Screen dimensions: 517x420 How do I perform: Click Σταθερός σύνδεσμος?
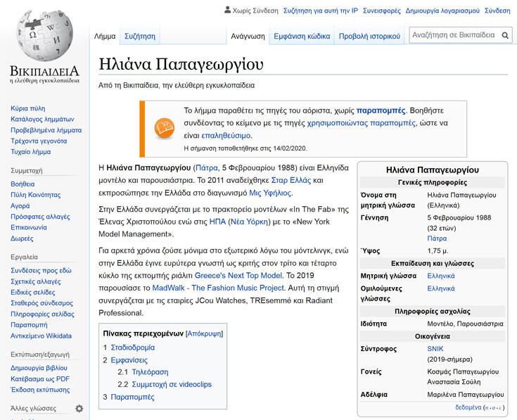tap(42, 303)
